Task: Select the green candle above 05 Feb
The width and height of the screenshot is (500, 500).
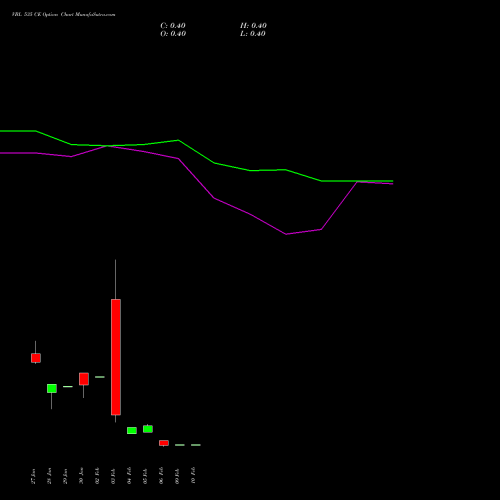Action: pos(148,429)
